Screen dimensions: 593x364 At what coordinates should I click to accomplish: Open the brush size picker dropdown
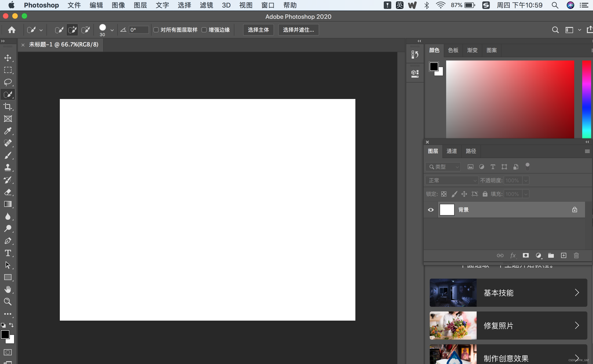(x=112, y=30)
